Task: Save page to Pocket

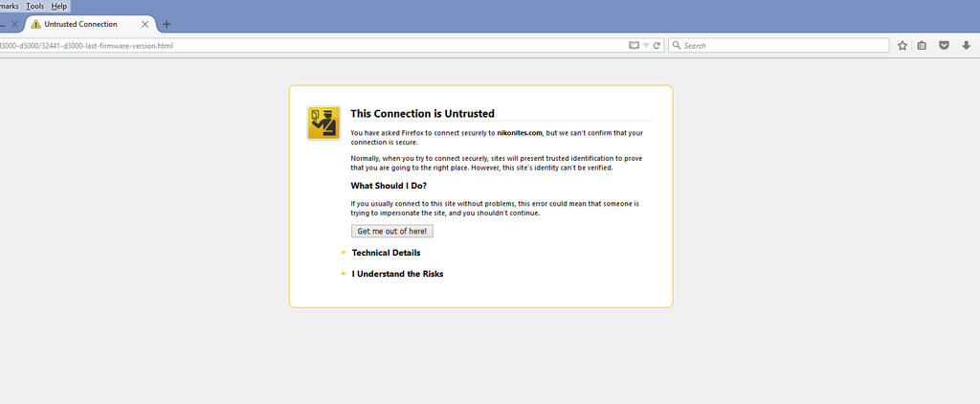Action: pos(945,46)
